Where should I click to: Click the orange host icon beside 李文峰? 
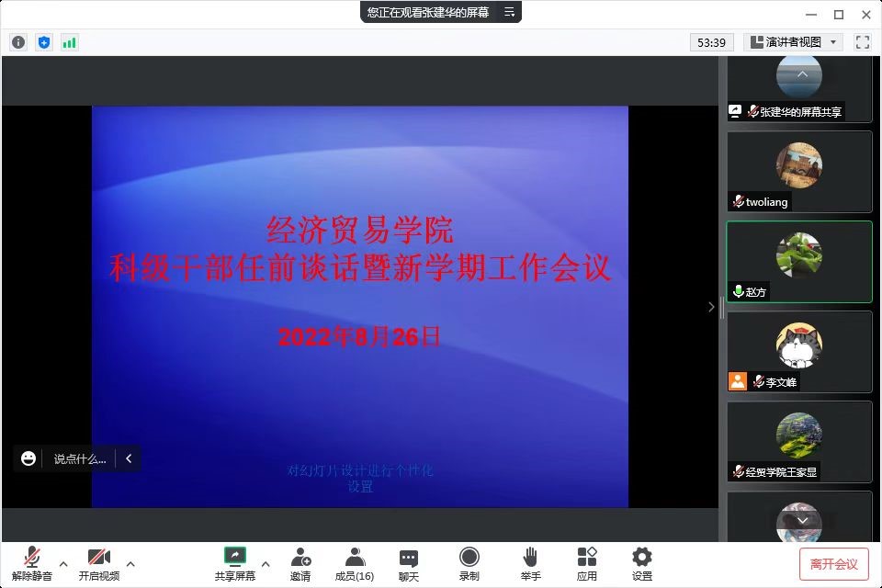(738, 381)
